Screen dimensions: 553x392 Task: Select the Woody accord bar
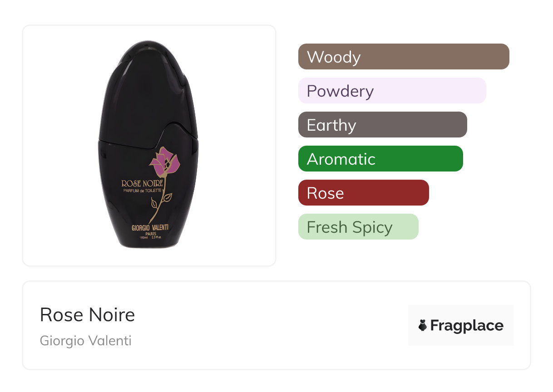(x=403, y=57)
